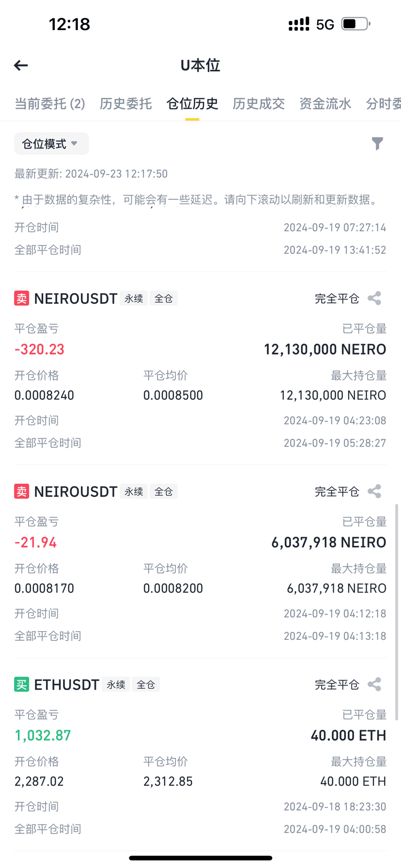Viewport: 401px width, 868px height.
Task: Switch to 当前委托 (2) tab
Action: tap(50, 104)
